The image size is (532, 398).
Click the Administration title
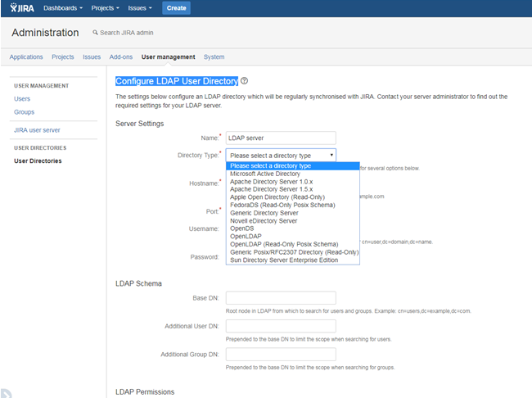pyautogui.click(x=45, y=33)
